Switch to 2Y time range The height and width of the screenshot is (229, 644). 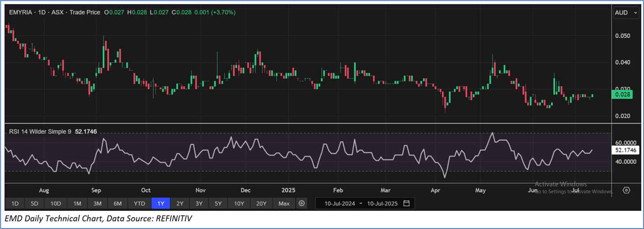[x=180, y=203]
